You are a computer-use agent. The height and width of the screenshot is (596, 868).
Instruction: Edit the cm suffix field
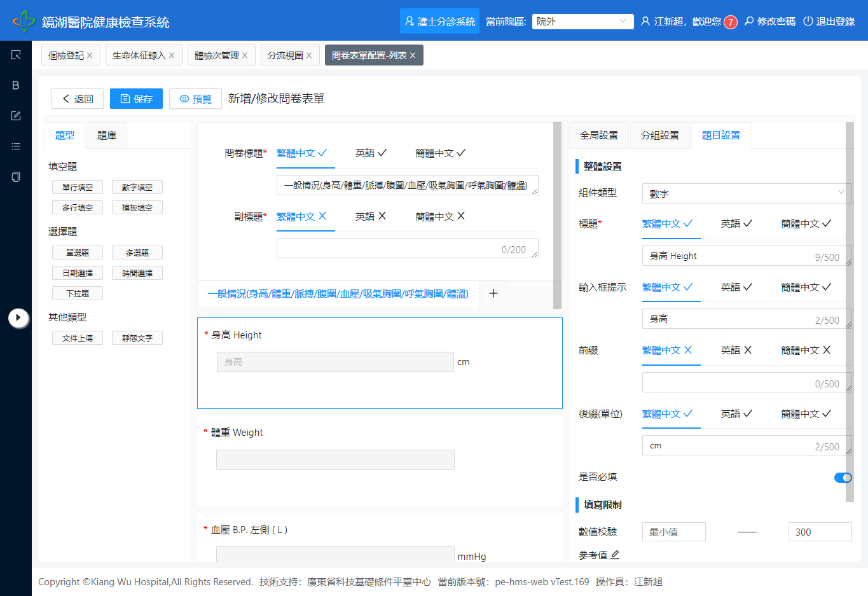tap(747, 445)
